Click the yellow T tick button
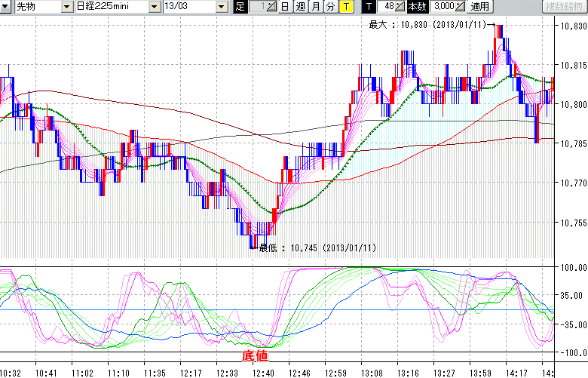Viewport: 588px width, 378px height. pos(345,7)
